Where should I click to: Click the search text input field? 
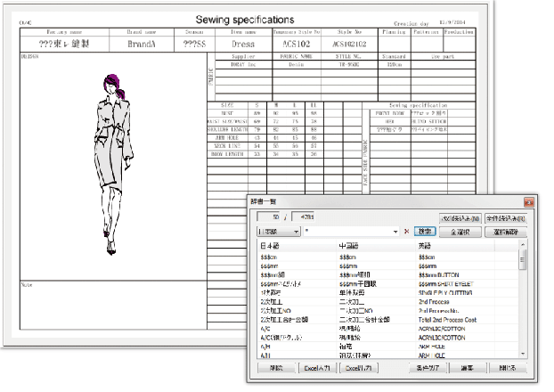346,232
